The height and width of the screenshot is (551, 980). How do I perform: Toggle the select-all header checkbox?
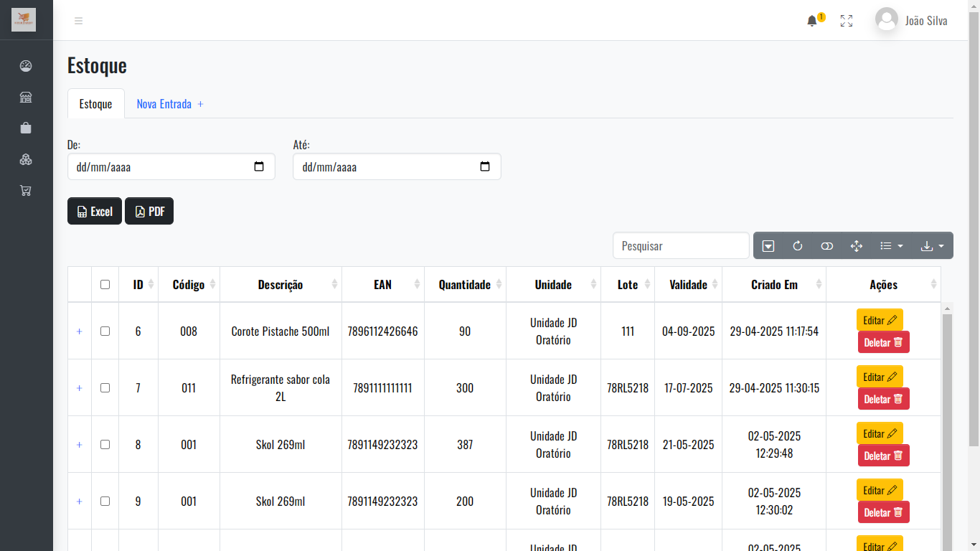click(x=105, y=285)
